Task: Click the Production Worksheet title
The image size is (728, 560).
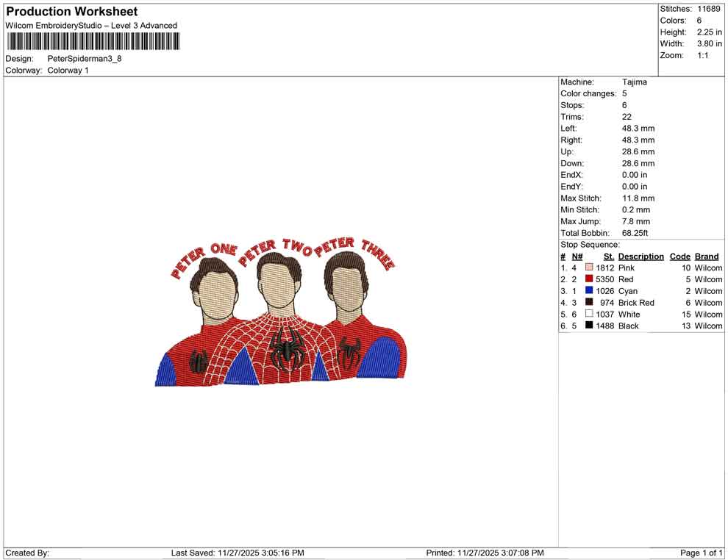Action: 71,11
